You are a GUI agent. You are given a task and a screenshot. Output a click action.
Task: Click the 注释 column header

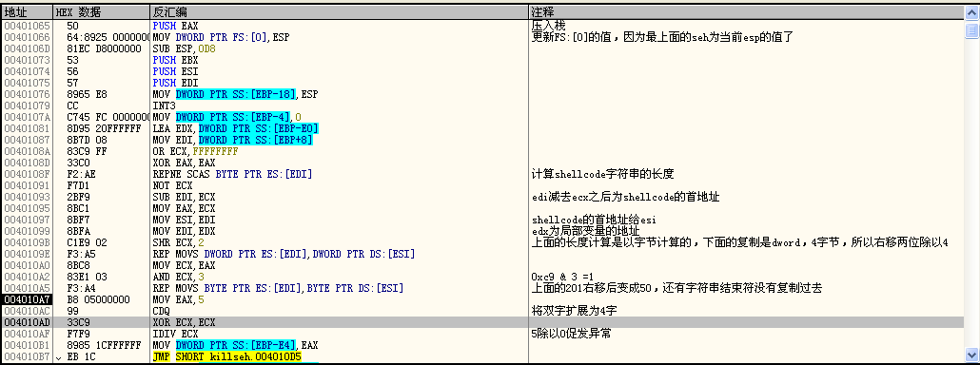(x=746, y=11)
